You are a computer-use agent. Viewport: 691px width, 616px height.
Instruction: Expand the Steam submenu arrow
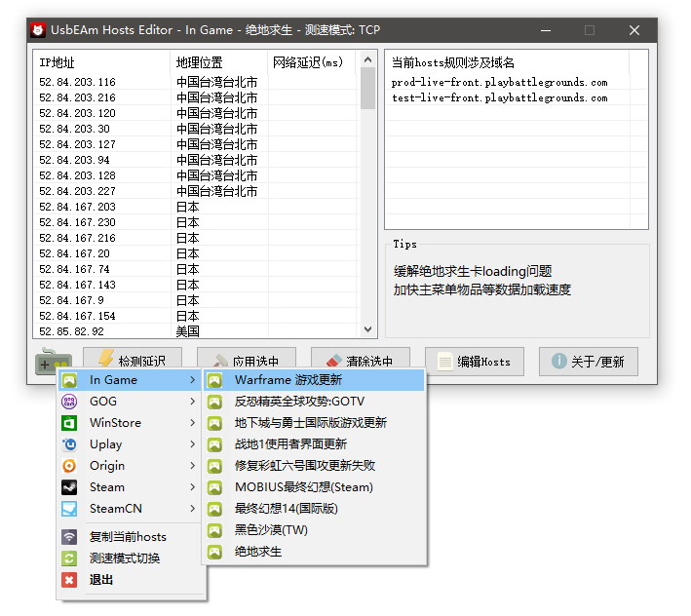click(193, 487)
